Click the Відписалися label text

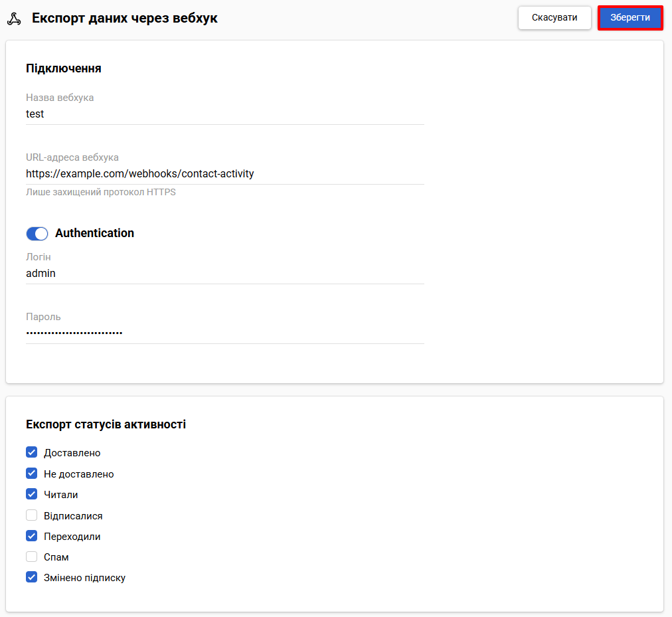(x=73, y=516)
